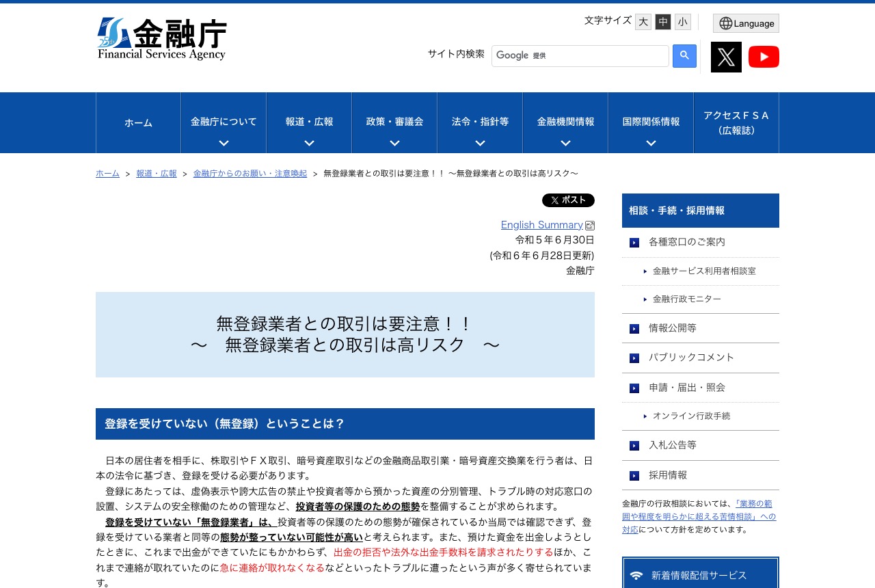The image size is (875, 588).
Task: Open the 業務の範囲や程度を明らかに超える苦情相談 link
Action: coord(699,516)
